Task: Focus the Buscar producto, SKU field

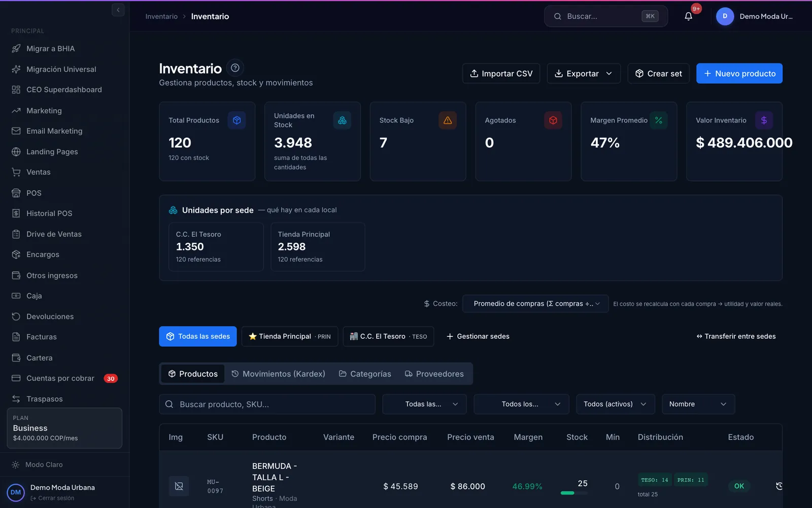Action: click(267, 404)
